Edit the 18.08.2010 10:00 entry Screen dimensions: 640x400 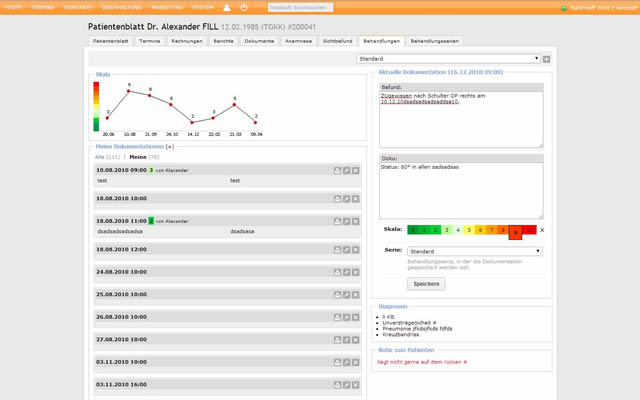point(347,199)
